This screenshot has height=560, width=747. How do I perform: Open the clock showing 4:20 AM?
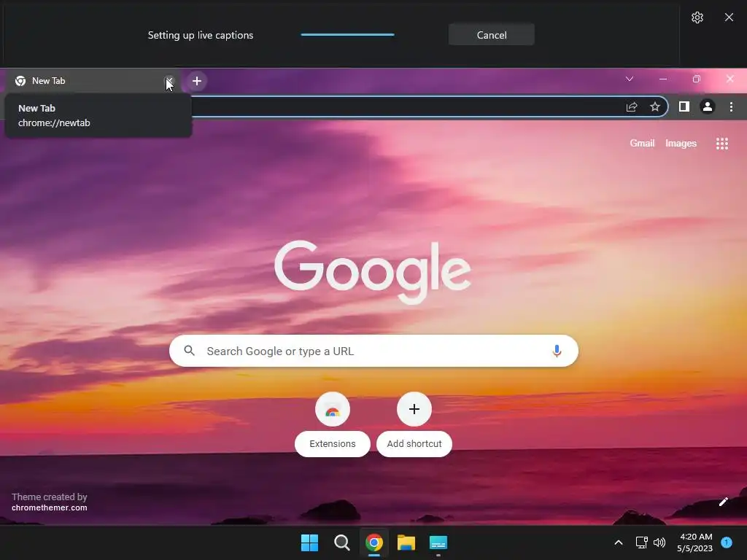(695, 542)
